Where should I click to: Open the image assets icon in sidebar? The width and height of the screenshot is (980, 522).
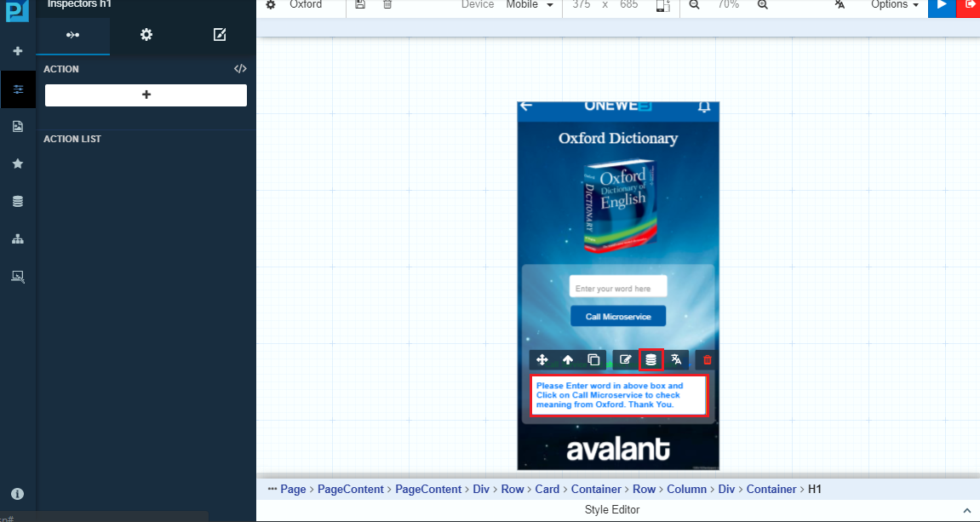(x=18, y=126)
